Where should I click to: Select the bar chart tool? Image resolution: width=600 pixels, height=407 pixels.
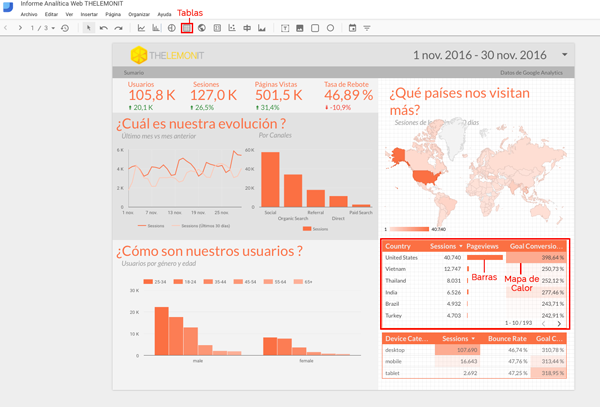click(x=156, y=28)
